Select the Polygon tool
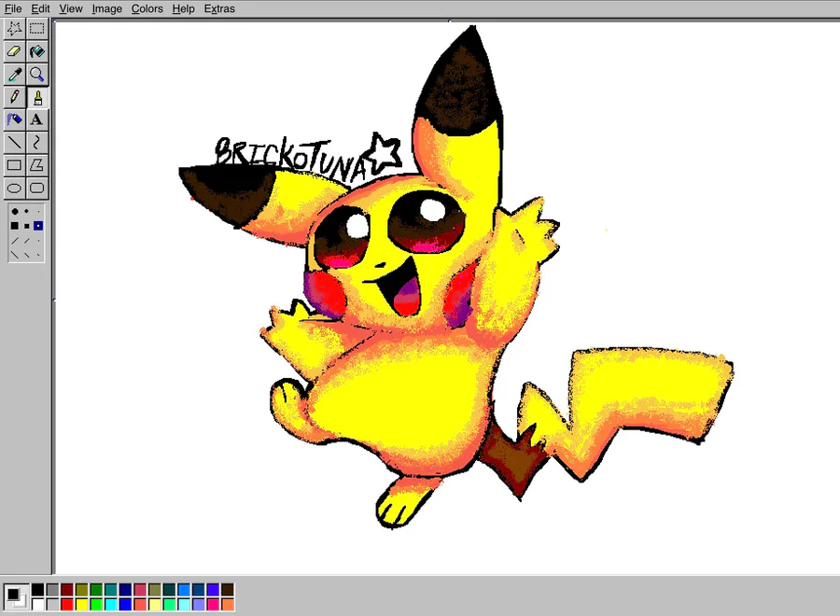The image size is (840, 616). pyautogui.click(x=37, y=165)
